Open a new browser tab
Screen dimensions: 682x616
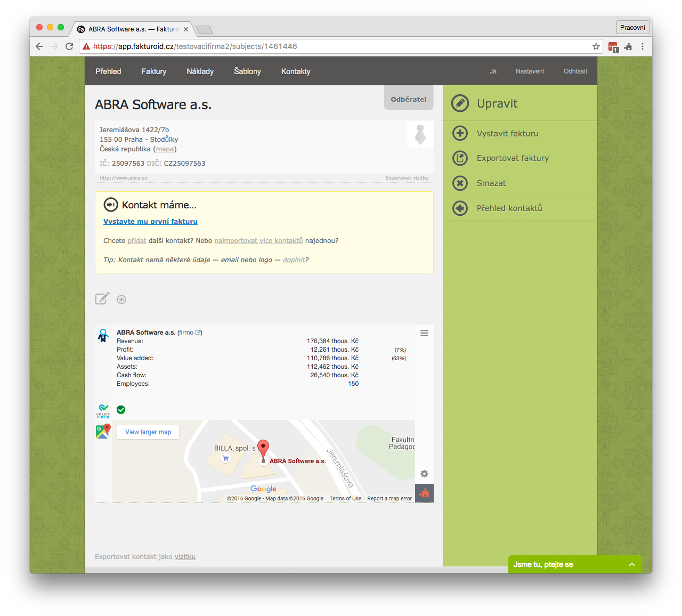[204, 30]
